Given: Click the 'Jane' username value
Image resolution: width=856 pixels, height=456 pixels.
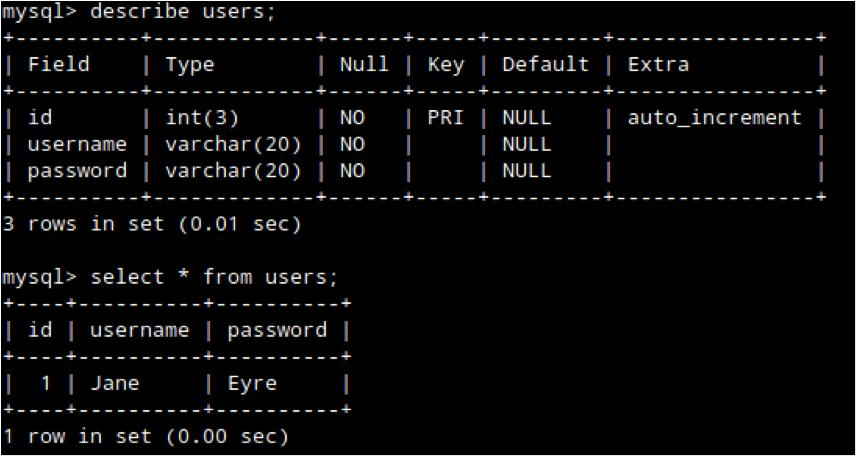Looking at the screenshot, I should tap(115, 383).
